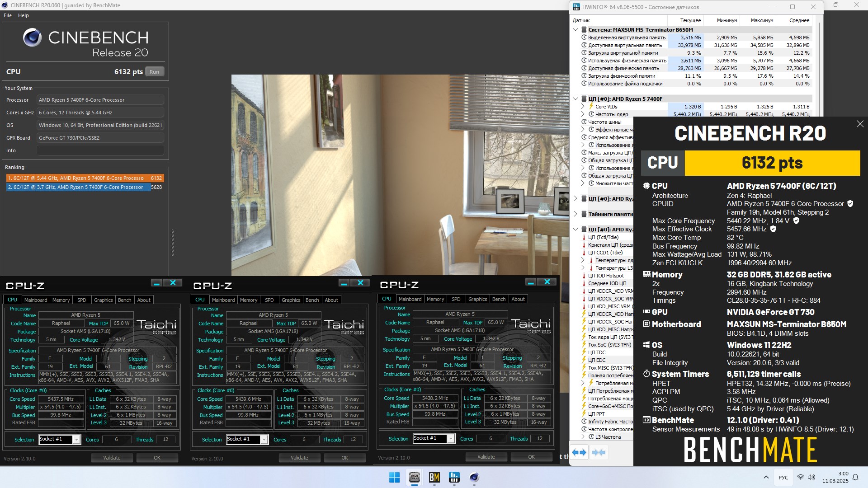
Task: Click the clock icon beside Infinity Fabric row
Action: (x=584, y=422)
